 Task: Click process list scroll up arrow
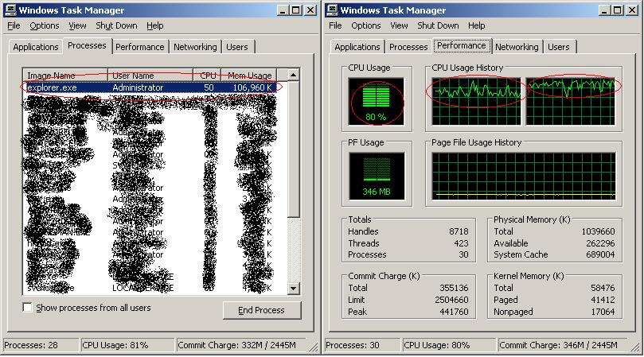(293, 75)
